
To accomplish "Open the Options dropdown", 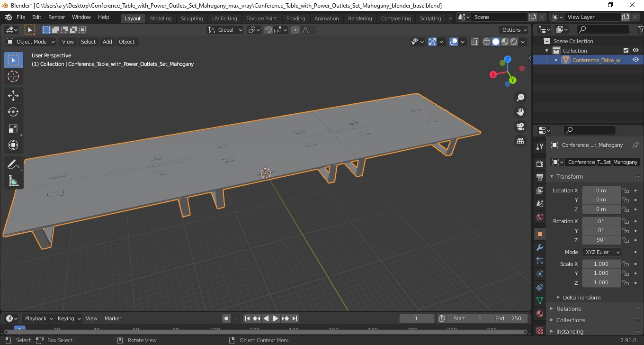I will [x=514, y=30].
